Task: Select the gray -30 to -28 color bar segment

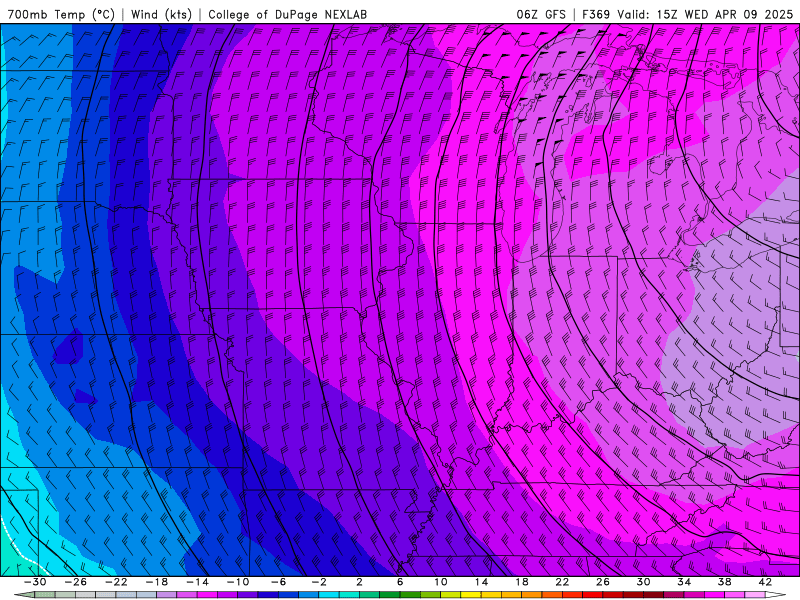Action: 44,595
